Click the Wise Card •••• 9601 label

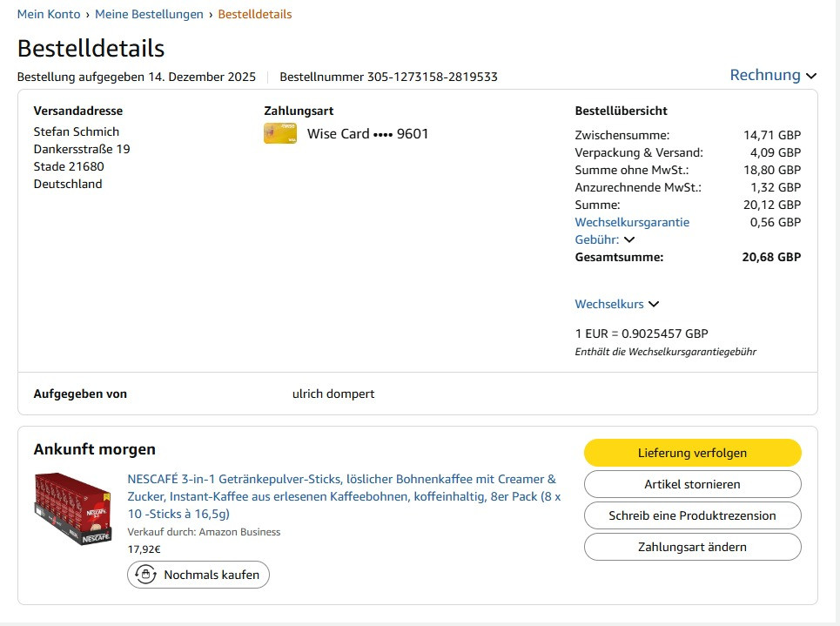pos(367,134)
